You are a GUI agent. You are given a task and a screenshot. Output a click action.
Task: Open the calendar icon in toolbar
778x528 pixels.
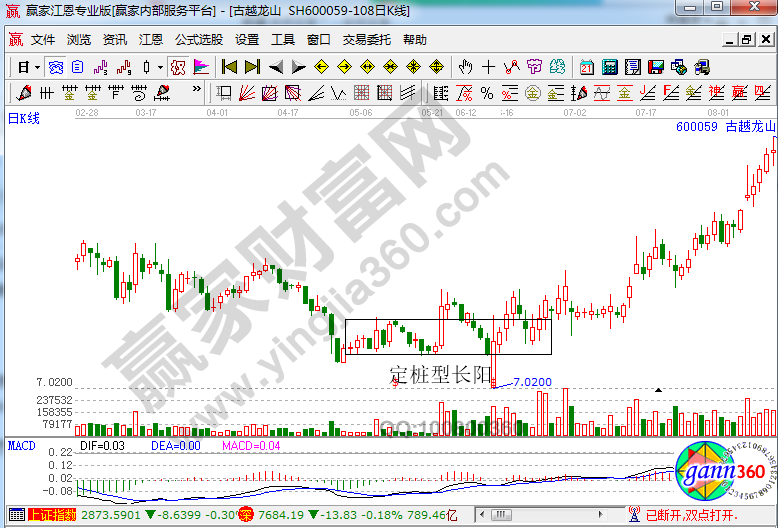[586, 67]
